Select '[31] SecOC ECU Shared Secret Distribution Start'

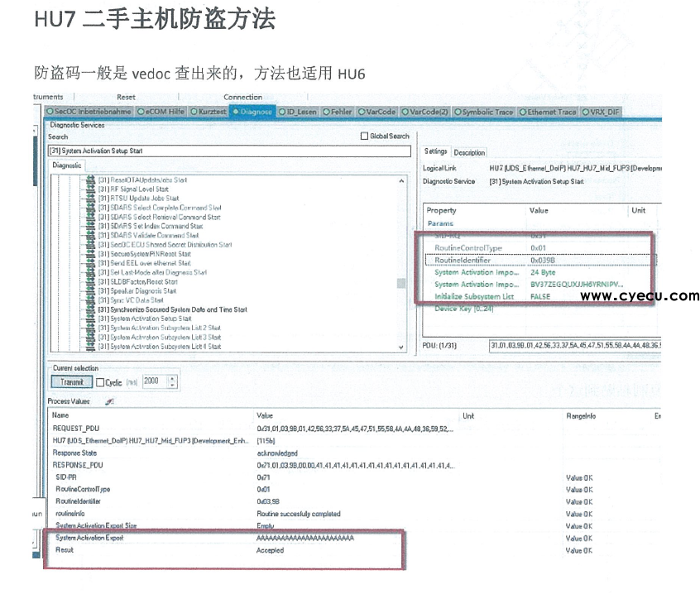[165, 245]
